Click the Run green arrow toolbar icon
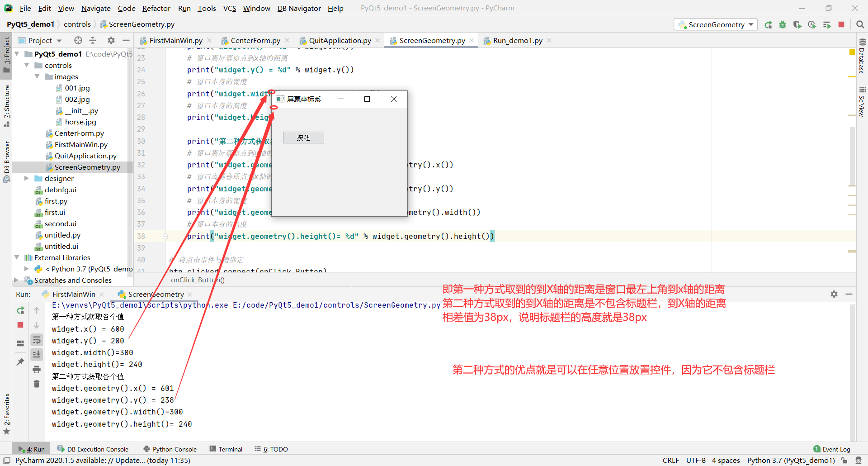The height and width of the screenshot is (466, 868). (768, 24)
